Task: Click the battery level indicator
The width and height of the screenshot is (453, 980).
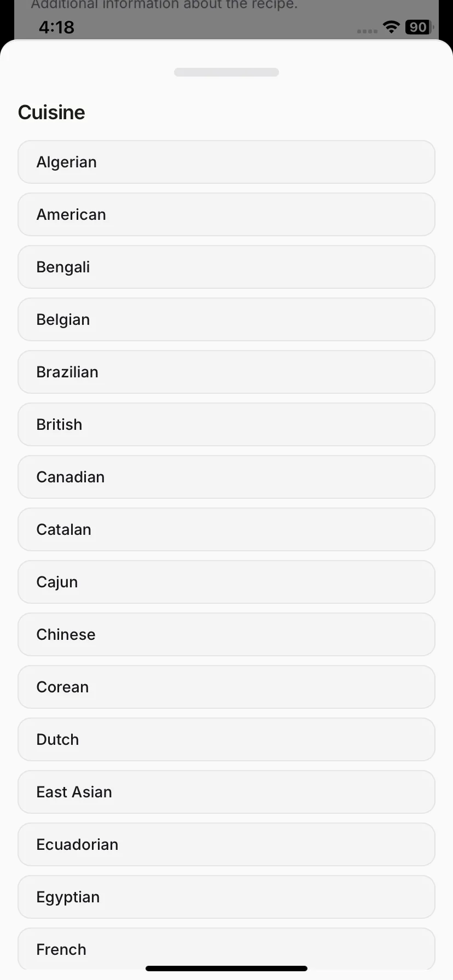Action: tap(419, 27)
